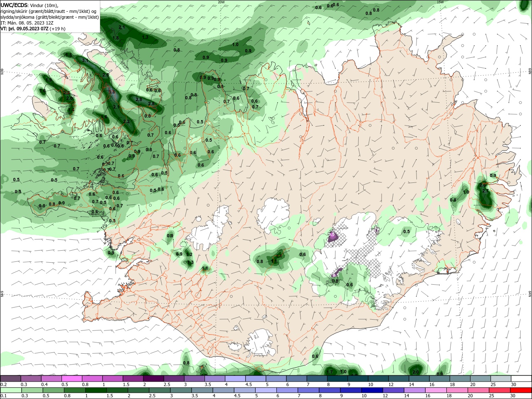Click the 2.7 precipitation value on the east coast

[485, 191]
